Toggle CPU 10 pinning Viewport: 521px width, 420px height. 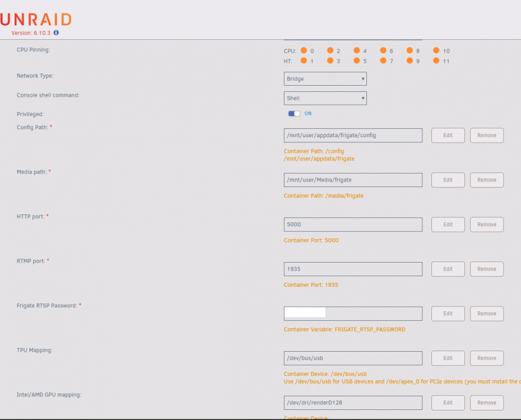436,50
